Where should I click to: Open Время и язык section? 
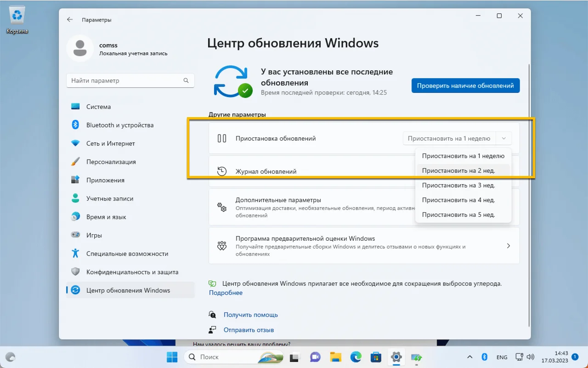pos(130,217)
